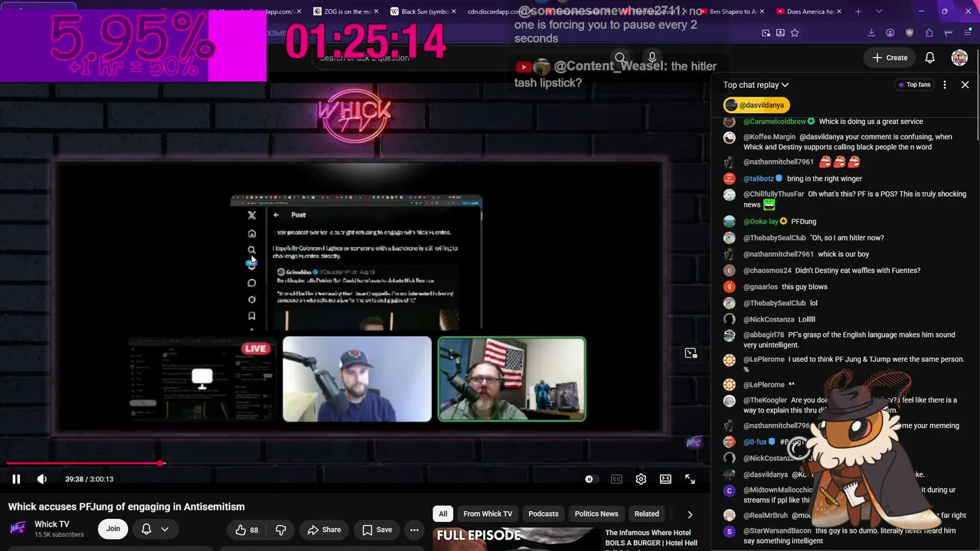
Task: Save the video to a playlist
Action: pyautogui.click(x=377, y=530)
